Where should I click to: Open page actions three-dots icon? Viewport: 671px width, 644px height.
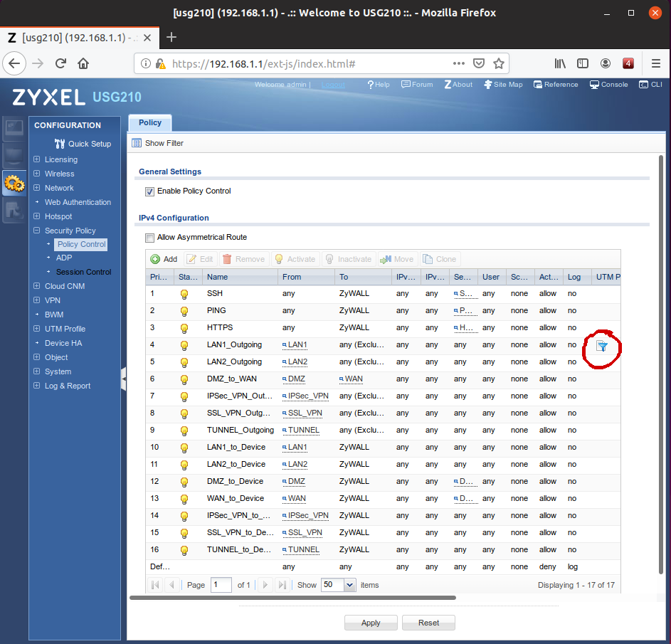tap(459, 63)
